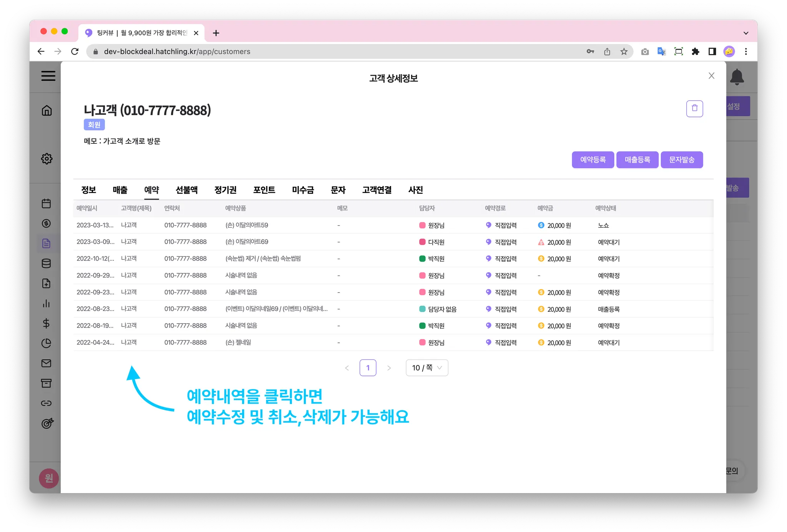Open the 정기권 tab
This screenshot has height=532, width=787.
pos(225,190)
